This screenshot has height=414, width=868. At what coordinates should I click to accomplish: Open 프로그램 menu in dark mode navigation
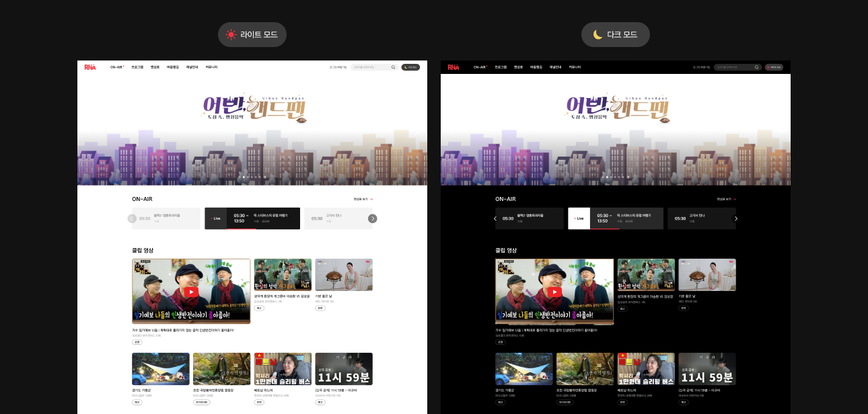501,67
